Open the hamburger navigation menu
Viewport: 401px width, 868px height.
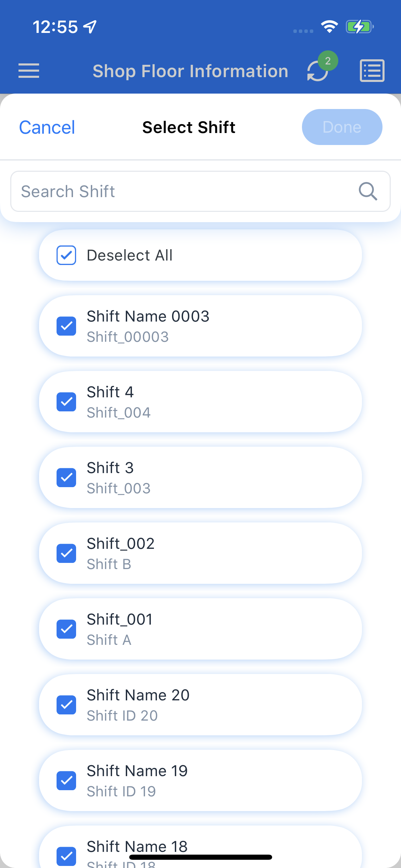tap(29, 71)
